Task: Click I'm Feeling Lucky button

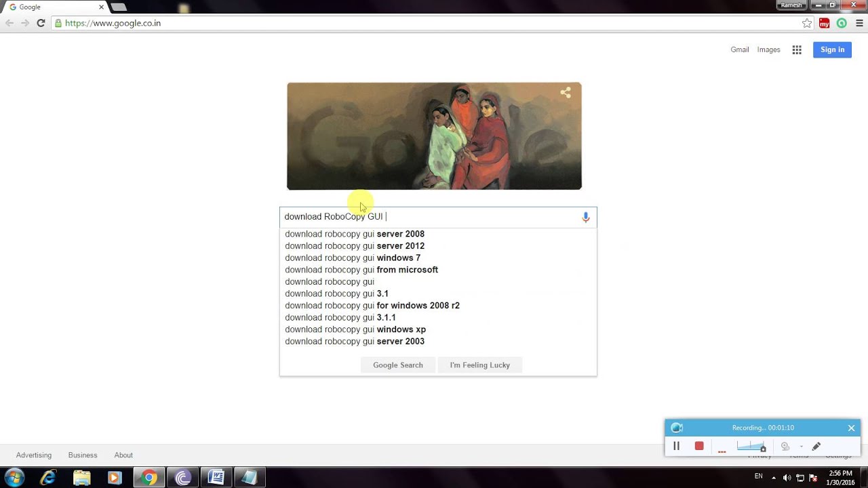Action: pyautogui.click(x=479, y=365)
